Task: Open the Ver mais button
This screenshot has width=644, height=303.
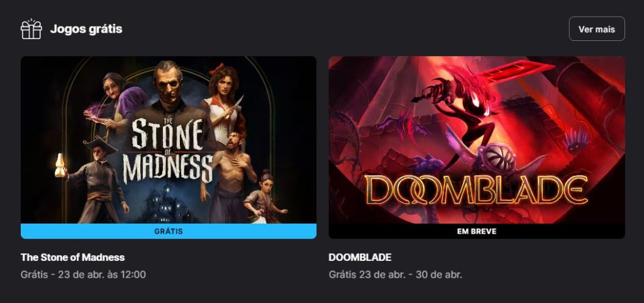Action: coord(596,29)
